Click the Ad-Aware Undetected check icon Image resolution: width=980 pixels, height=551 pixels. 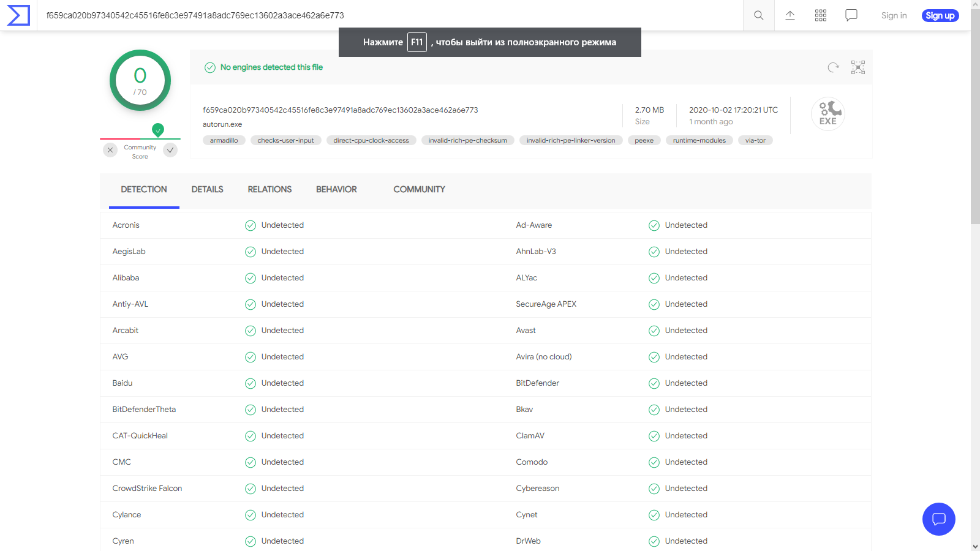click(x=654, y=225)
